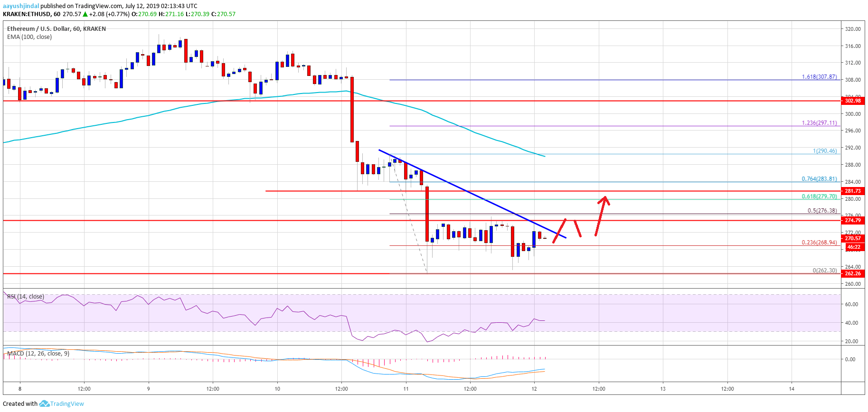Click date label 9 on the time axis
The image size is (868, 412).
[x=149, y=389]
